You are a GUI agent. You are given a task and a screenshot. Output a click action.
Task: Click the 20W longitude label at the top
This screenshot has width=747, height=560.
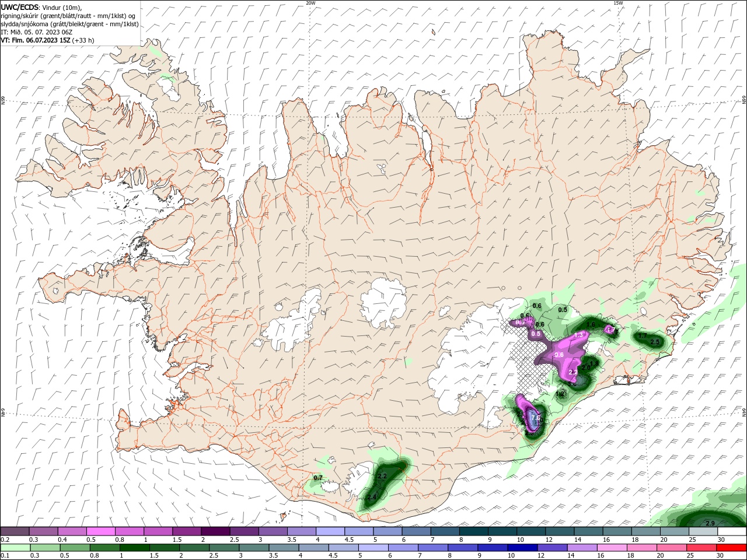tap(310, 3)
